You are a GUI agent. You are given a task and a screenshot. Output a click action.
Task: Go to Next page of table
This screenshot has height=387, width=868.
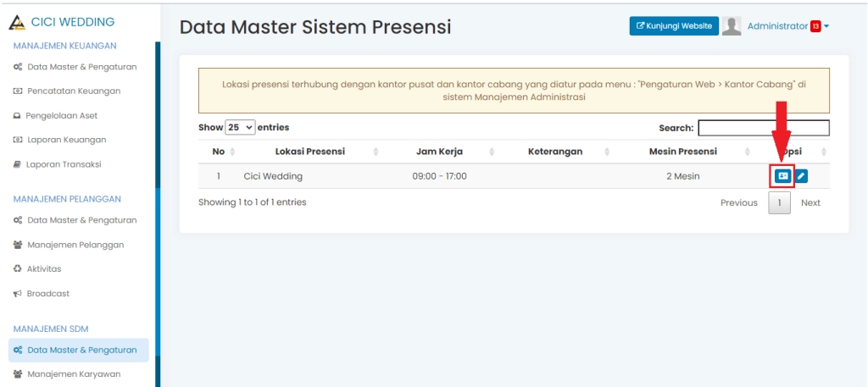tap(810, 203)
